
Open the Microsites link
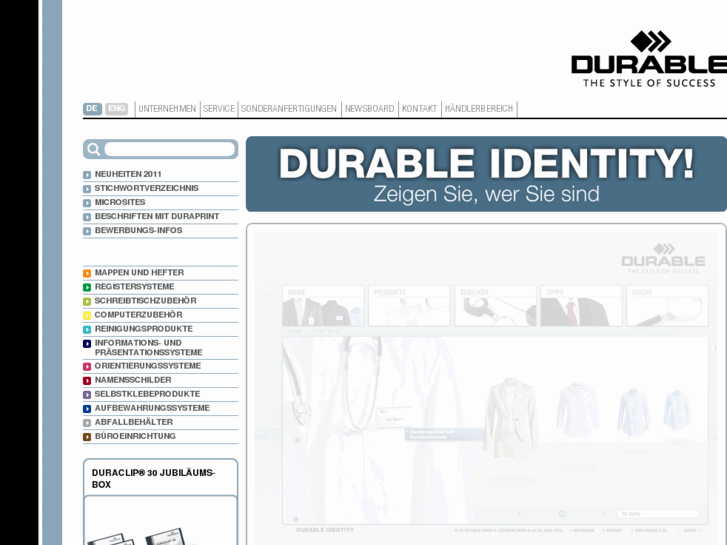[120, 202]
